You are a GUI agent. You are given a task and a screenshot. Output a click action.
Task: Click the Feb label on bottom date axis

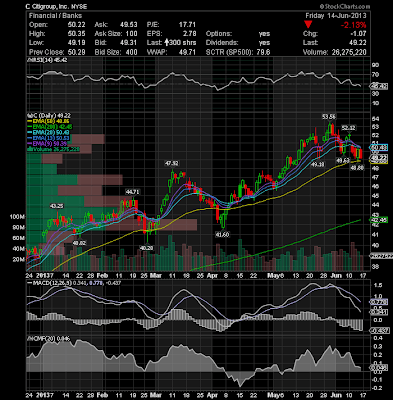102,395
